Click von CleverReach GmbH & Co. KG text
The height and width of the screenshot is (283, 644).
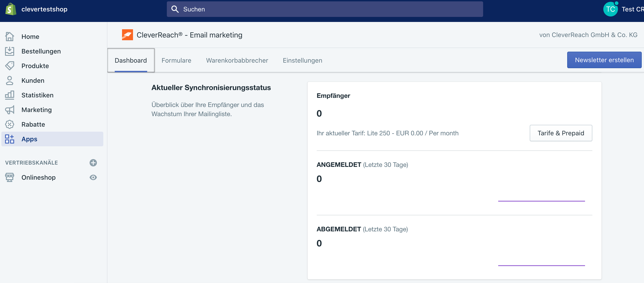(x=588, y=35)
